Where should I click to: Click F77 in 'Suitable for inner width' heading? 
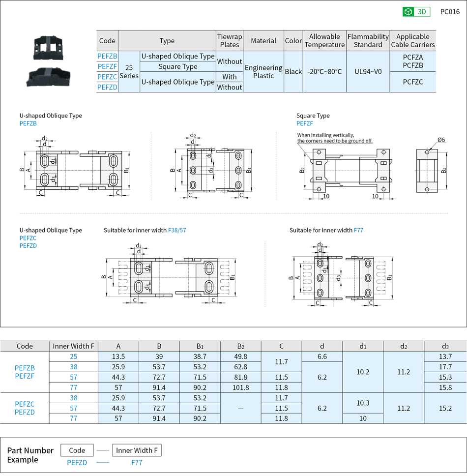pyautogui.click(x=358, y=230)
